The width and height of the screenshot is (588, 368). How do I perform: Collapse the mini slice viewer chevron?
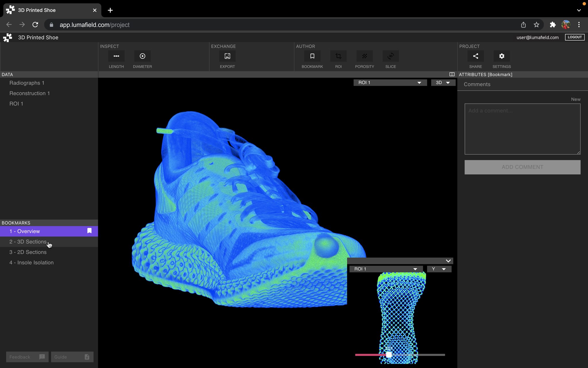tap(448, 261)
